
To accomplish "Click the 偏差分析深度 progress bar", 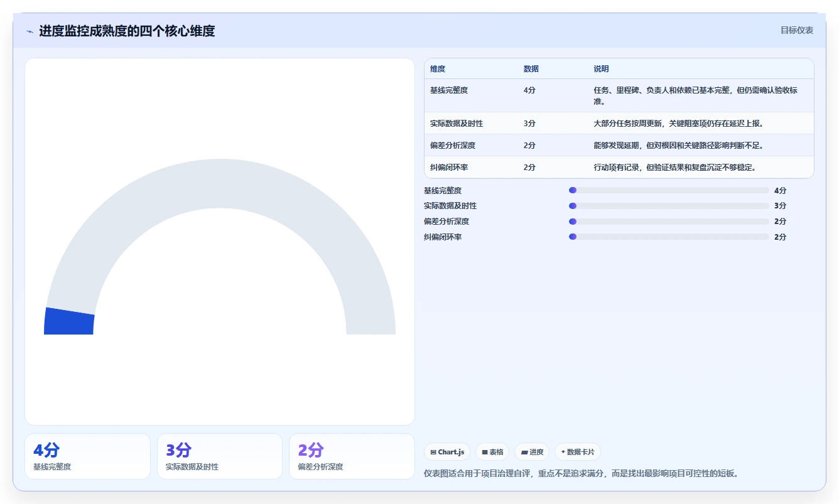I will point(669,222).
